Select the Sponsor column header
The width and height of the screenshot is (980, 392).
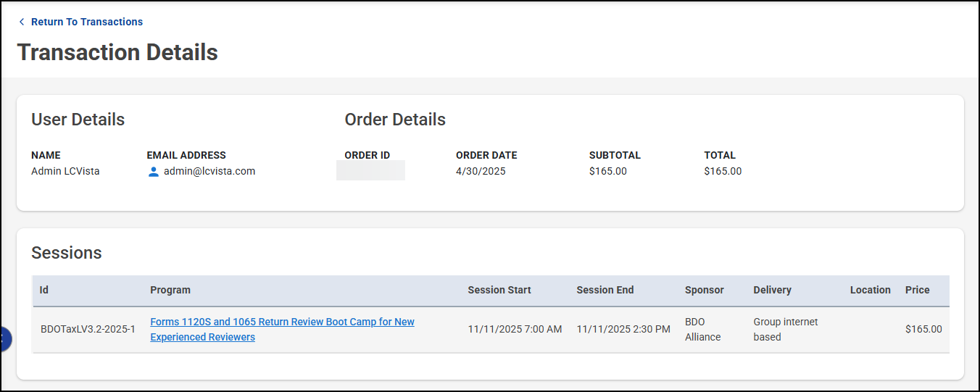coord(705,290)
